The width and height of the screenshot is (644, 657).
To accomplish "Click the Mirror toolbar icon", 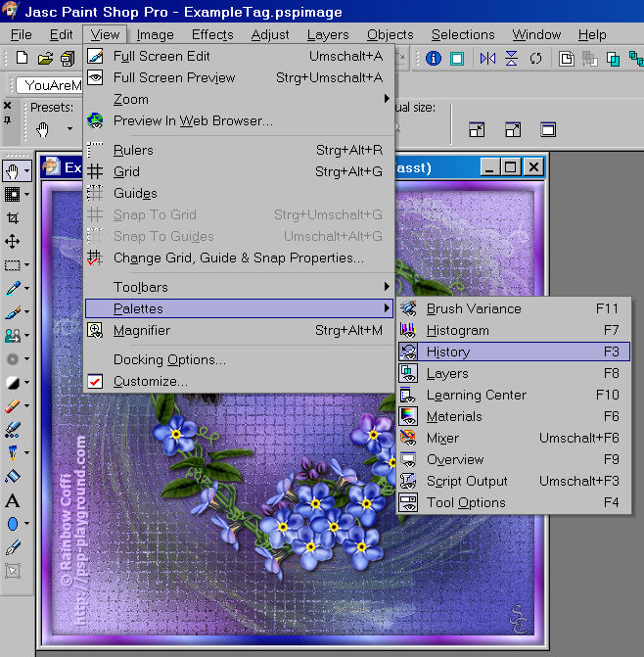I will tap(487, 58).
